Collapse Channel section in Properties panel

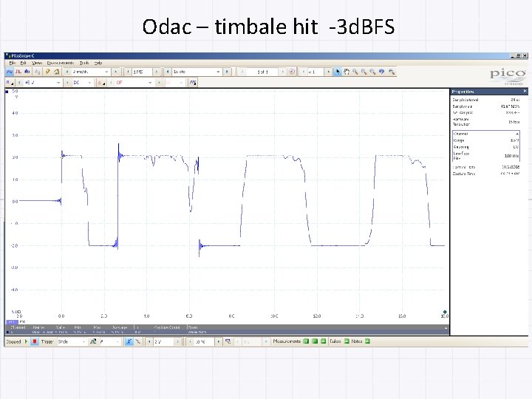[517, 134]
